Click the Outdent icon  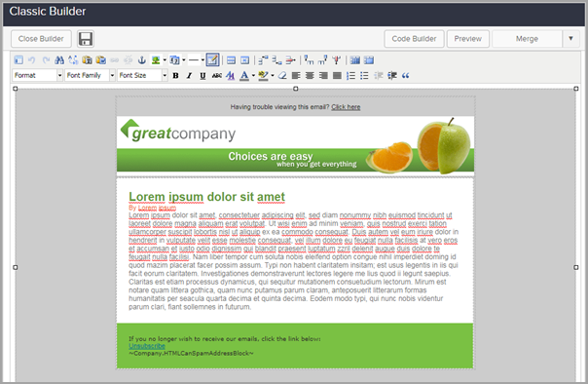coord(378,76)
